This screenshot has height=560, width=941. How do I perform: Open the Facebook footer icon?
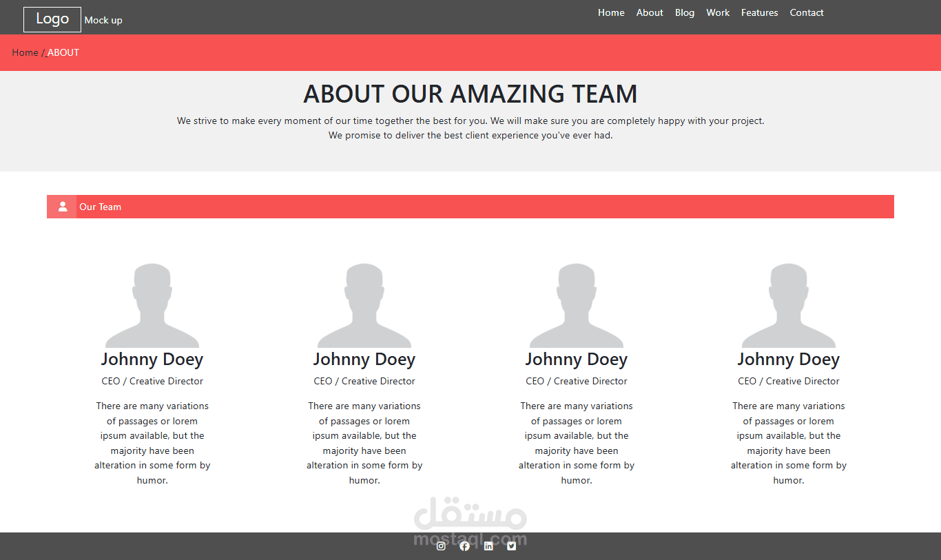tap(465, 546)
